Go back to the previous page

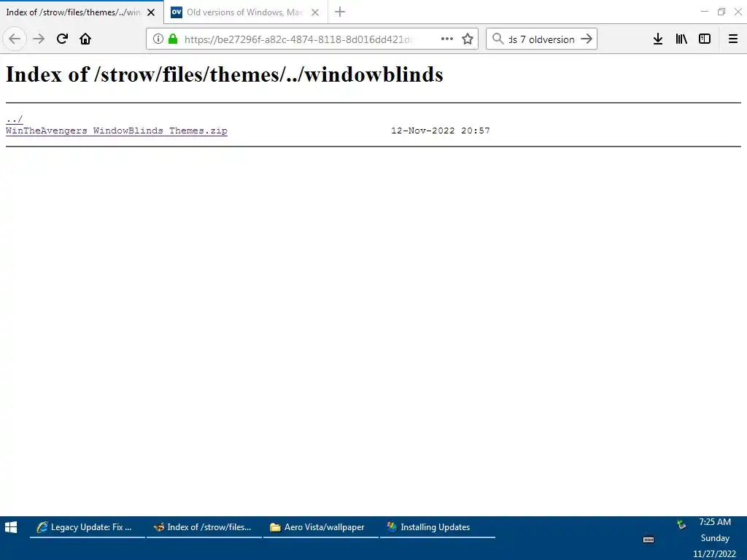click(15, 39)
